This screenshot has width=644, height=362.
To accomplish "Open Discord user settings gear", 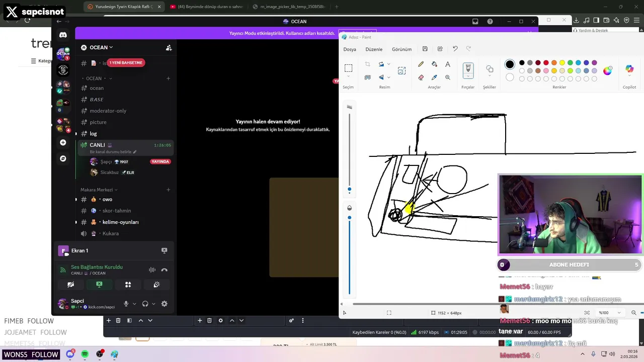I will pyautogui.click(x=164, y=304).
